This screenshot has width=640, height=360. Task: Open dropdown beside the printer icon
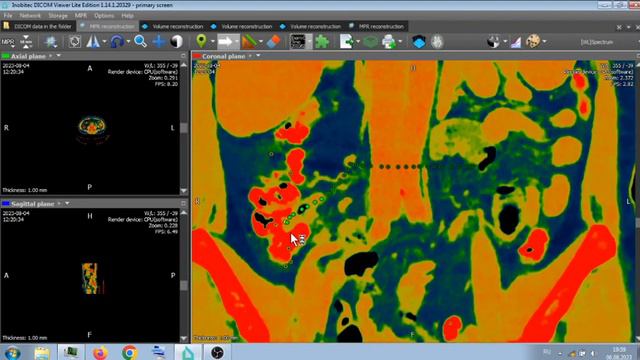400,42
